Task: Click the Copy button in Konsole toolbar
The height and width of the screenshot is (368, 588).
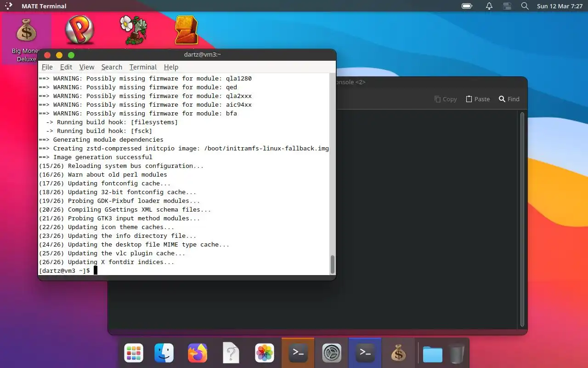Action: tap(446, 99)
